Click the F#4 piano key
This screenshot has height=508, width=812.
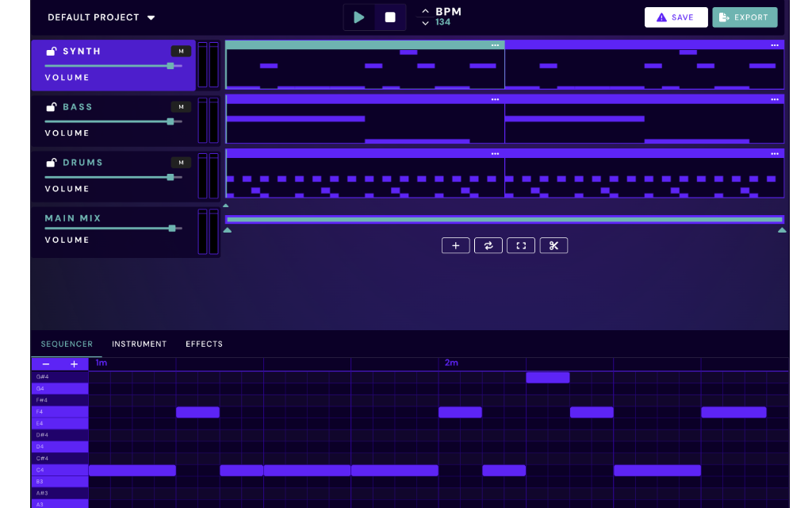[60, 400]
